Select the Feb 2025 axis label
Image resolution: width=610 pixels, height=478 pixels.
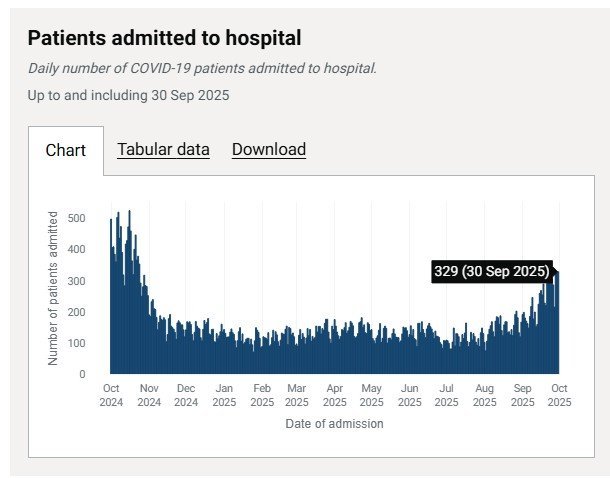262,395
